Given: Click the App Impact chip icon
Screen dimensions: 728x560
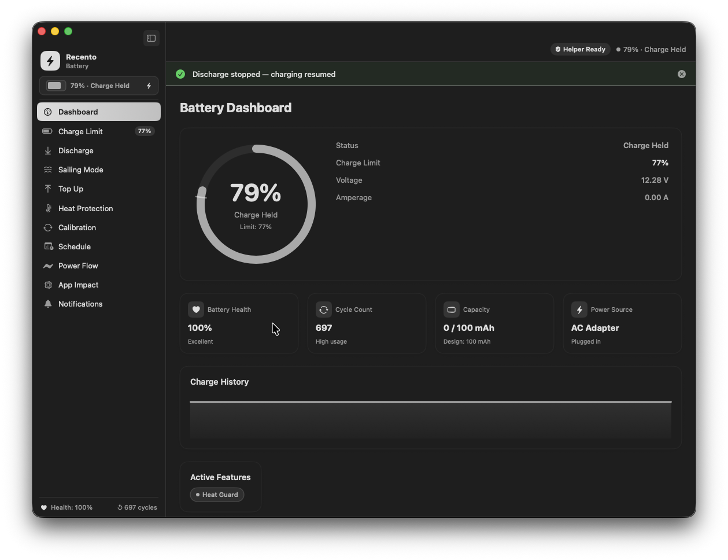Looking at the screenshot, I should pyautogui.click(x=48, y=285).
